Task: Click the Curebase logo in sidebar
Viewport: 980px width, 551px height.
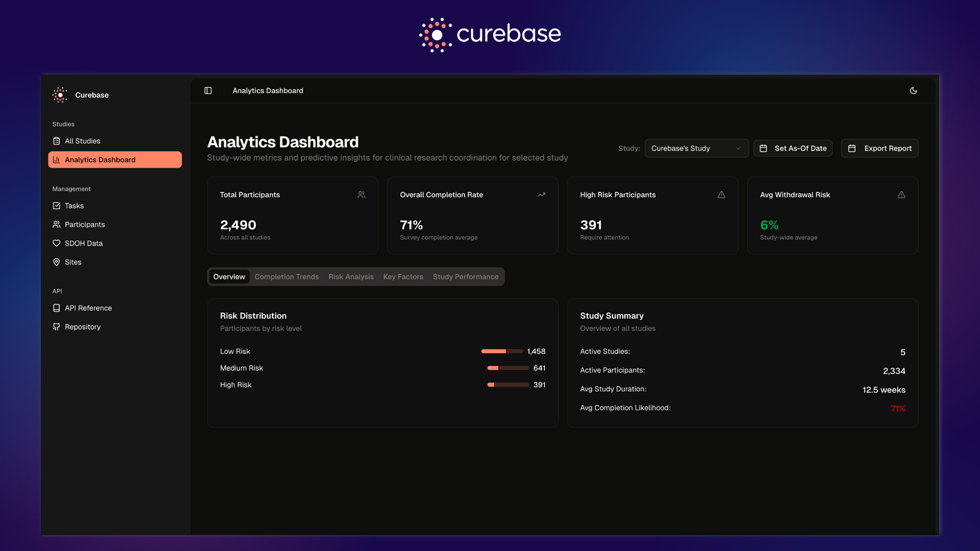Action: [x=60, y=95]
